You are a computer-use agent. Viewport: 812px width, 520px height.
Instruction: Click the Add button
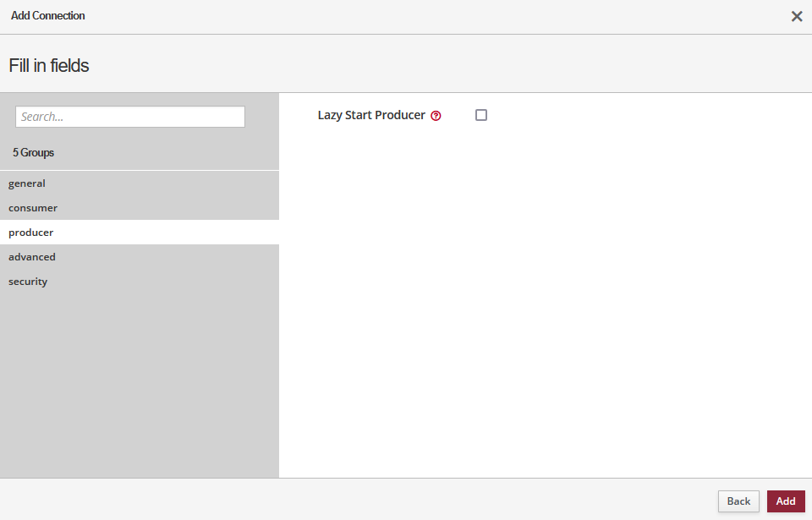coord(785,501)
